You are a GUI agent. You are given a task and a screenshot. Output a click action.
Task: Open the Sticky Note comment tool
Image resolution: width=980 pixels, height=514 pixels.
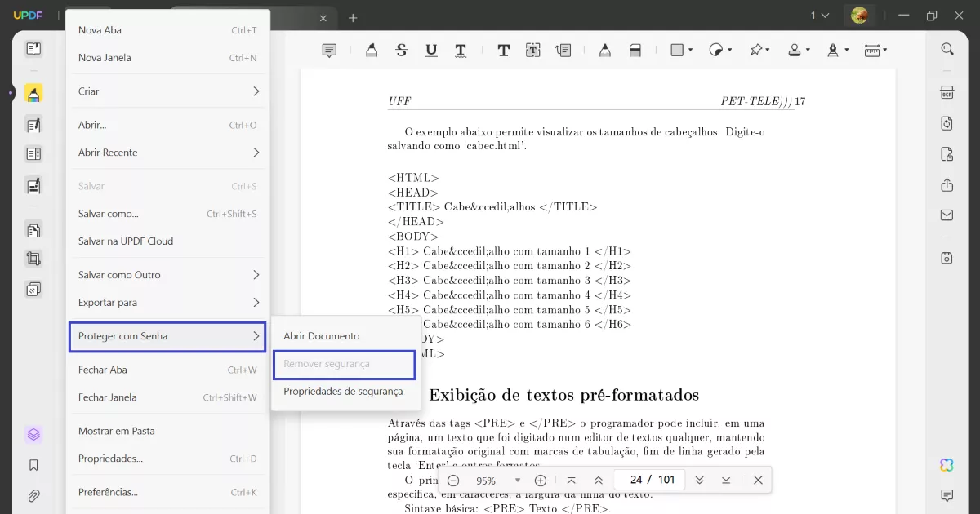(329, 50)
